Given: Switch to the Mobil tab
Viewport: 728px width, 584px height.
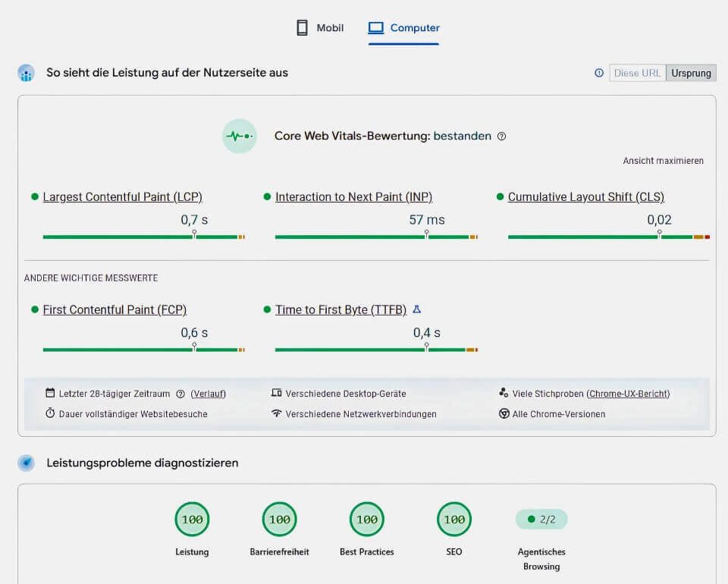Looking at the screenshot, I should pos(320,28).
